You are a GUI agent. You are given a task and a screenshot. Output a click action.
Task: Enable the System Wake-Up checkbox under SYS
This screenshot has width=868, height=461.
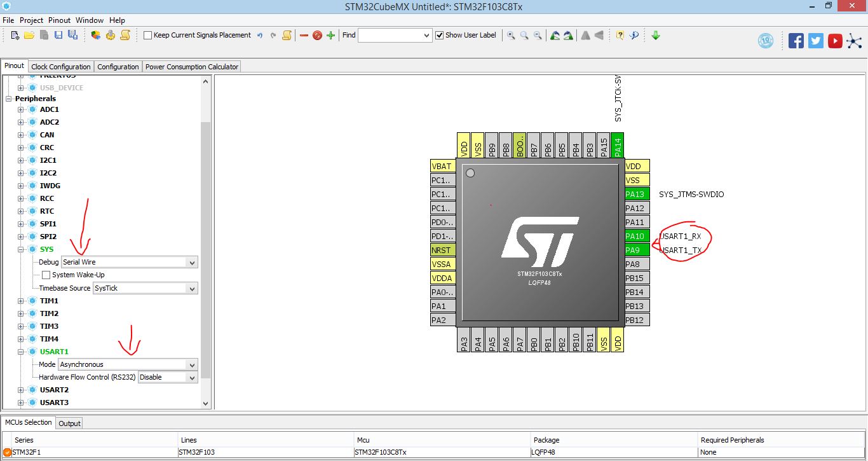click(x=44, y=275)
